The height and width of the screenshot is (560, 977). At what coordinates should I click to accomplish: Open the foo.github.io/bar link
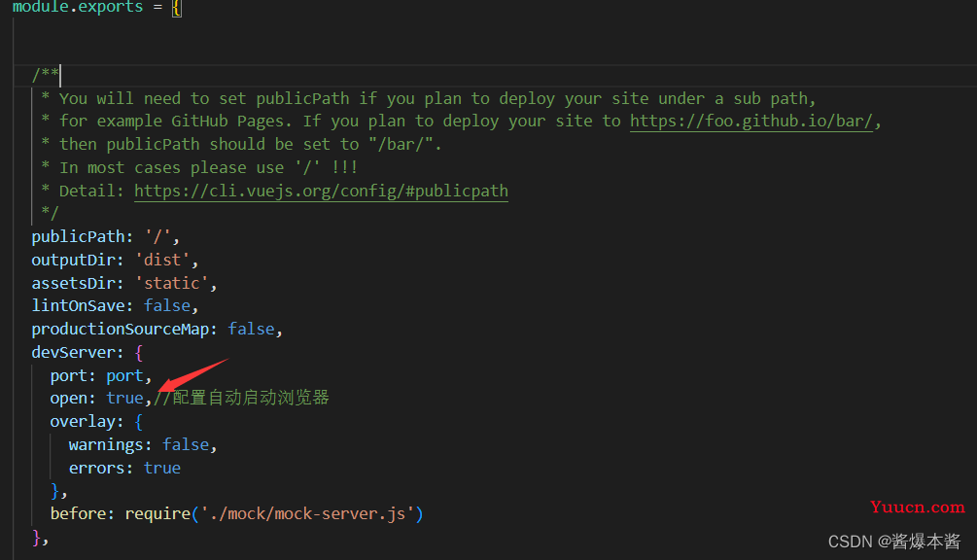click(x=751, y=121)
